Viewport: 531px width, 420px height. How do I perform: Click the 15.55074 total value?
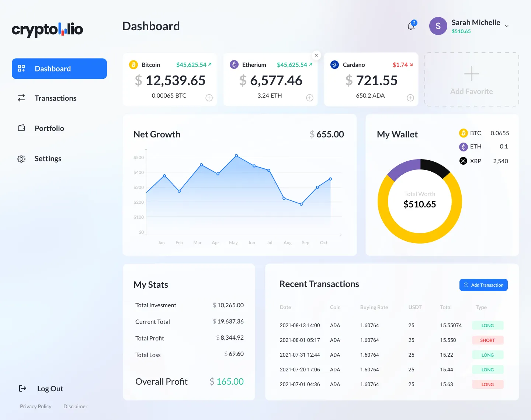pyautogui.click(x=451, y=325)
